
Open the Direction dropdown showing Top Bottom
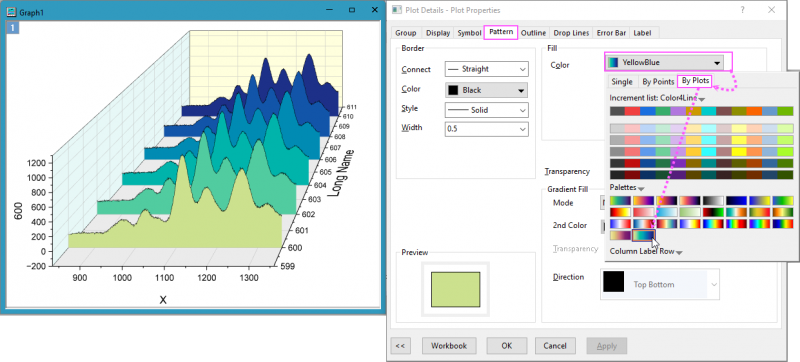coord(660,285)
